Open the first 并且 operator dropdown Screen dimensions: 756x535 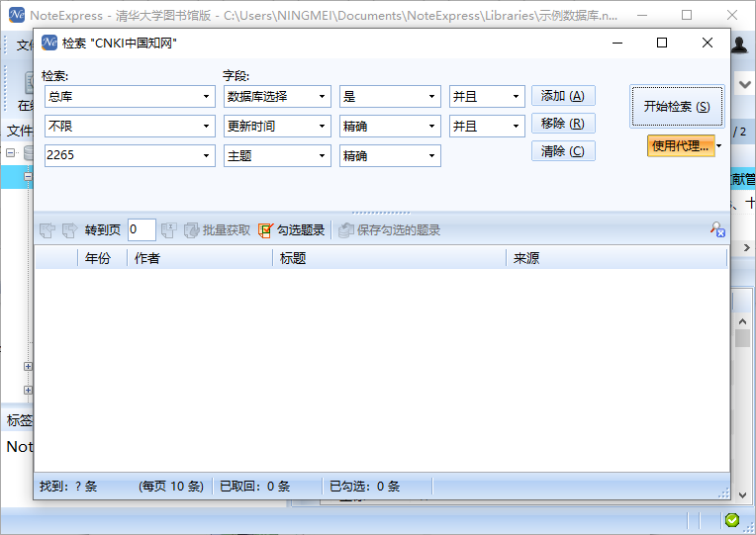[x=516, y=97]
